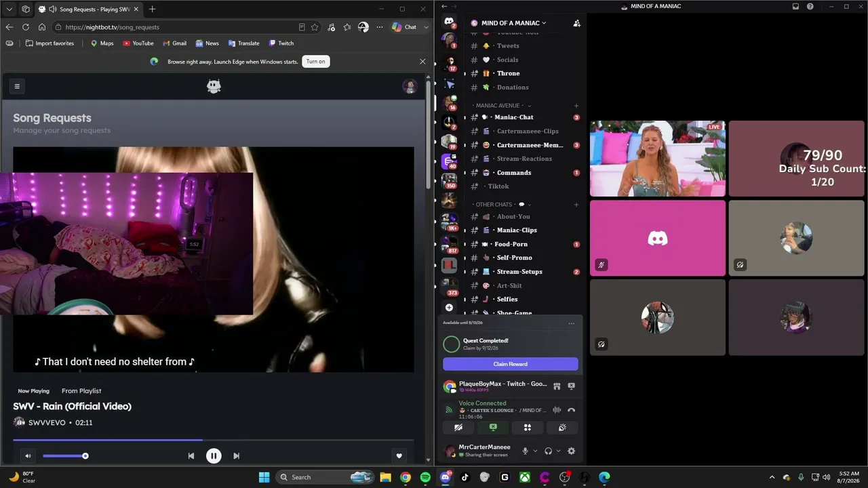Toggle Discord noise suppression
Image resolution: width=868 pixels, height=488 pixels.
(x=557, y=410)
